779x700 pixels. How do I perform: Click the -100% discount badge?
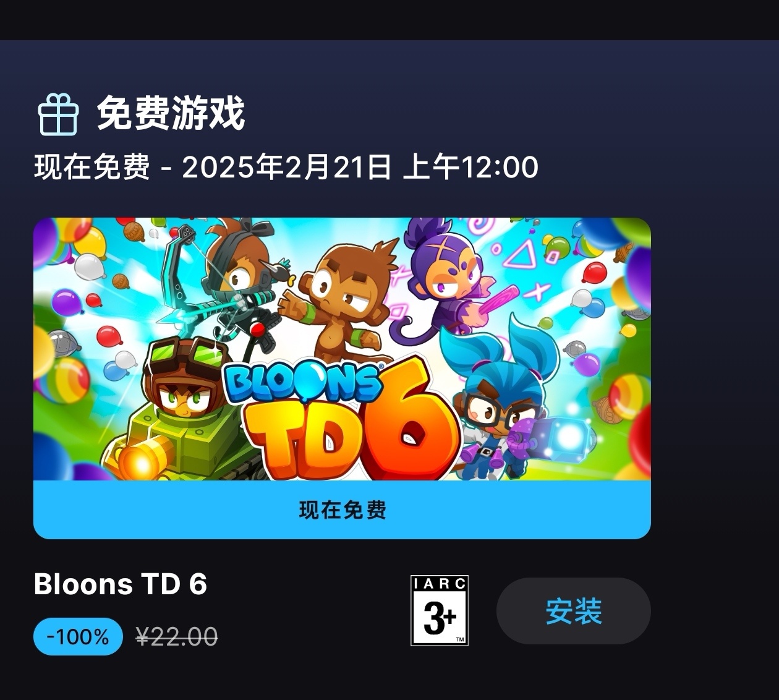[x=78, y=636]
